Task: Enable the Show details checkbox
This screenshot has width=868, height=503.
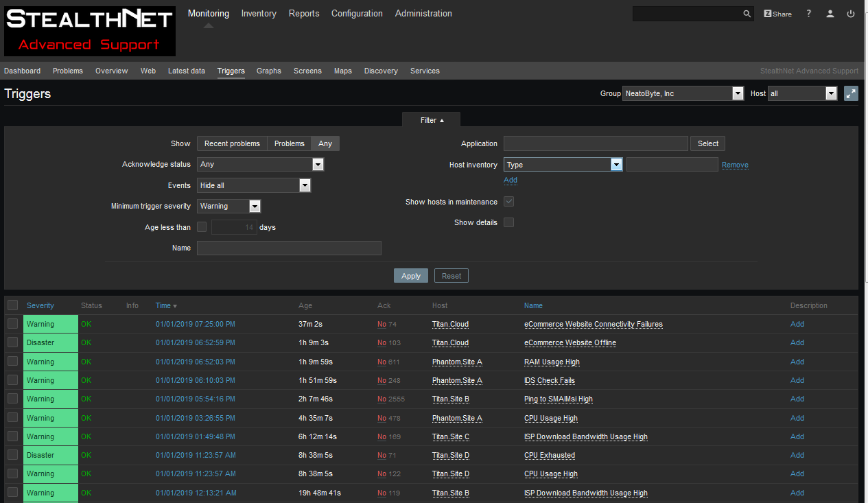Action: 508,222
